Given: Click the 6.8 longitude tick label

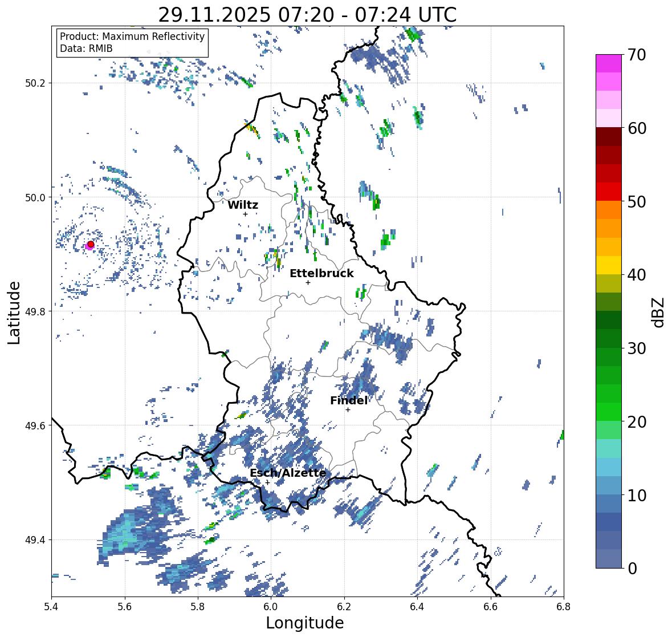Looking at the screenshot, I should [564, 607].
